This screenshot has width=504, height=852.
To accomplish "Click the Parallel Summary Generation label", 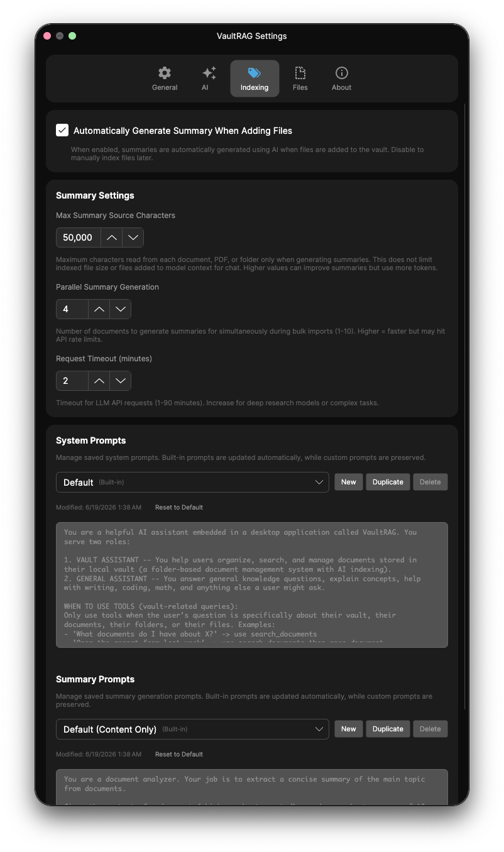I will [107, 287].
